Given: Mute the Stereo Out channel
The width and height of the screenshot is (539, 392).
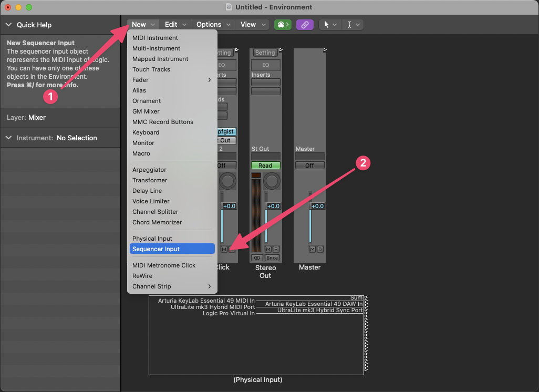Looking at the screenshot, I should click(x=268, y=249).
